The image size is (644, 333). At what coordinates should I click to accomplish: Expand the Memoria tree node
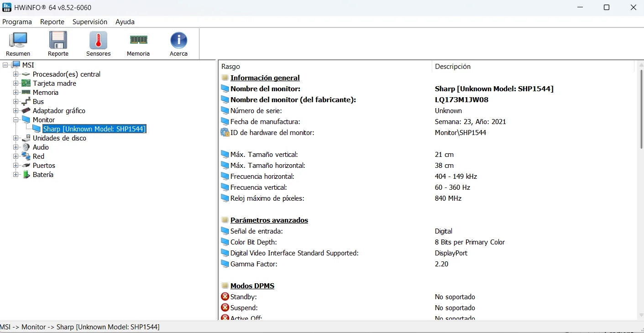[x=16, y=92]
